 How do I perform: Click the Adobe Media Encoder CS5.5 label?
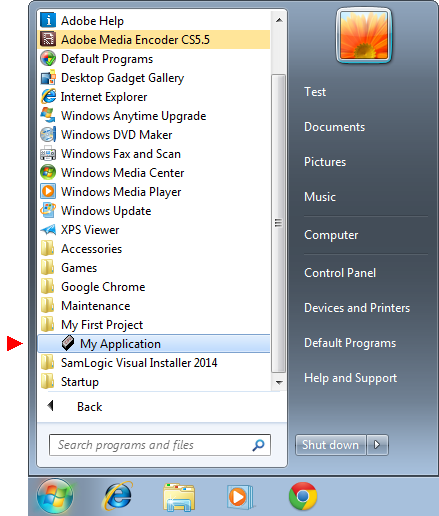pyautogui.click(x=135, y=40)
